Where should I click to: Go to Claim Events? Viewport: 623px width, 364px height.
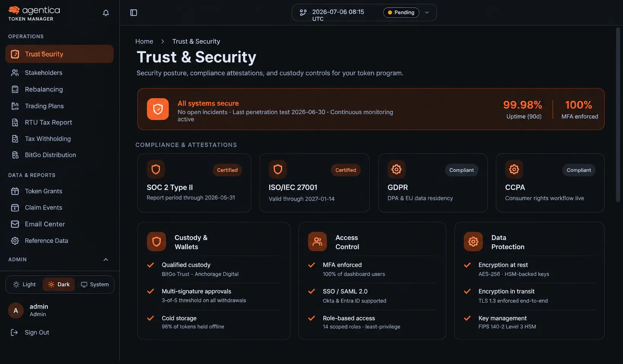pyautogui.click(x=59, y=207)
